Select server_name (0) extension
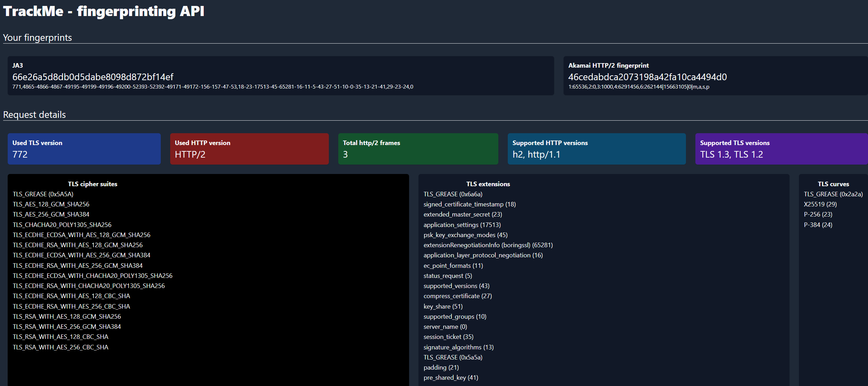Image resolution: width=868 pixels, height=386 pixels. click(x=445, y=327)
